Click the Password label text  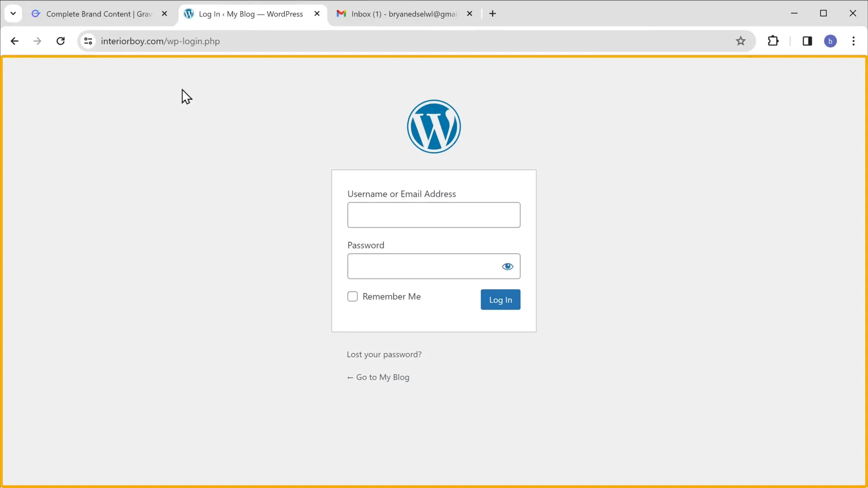[x=366, y=245]
